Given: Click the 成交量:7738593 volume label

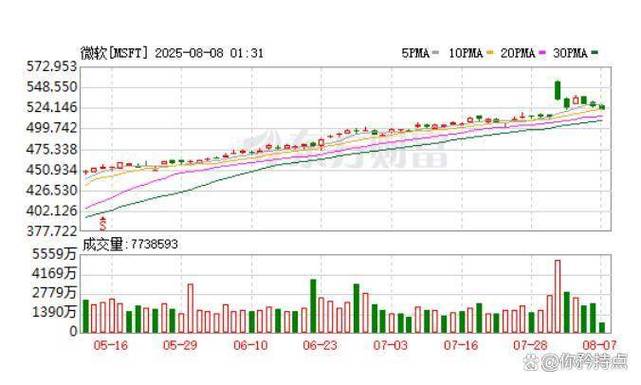Looking at the screenshot, I should click(130, 244).
